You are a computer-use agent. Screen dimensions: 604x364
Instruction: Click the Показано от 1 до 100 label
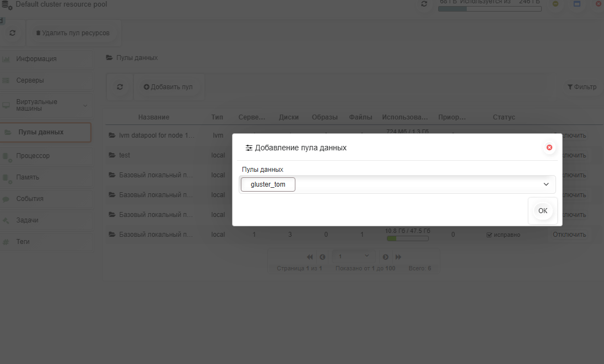click(365, 268)
